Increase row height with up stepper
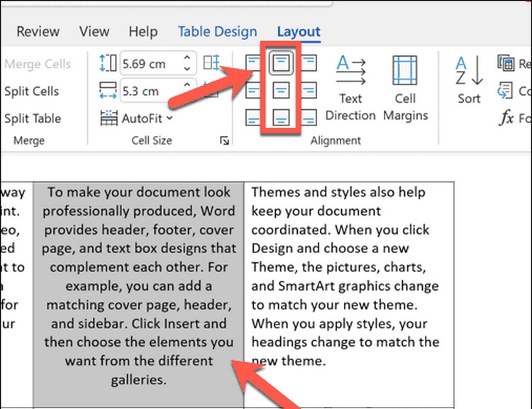The width and height of the screenshot is (532, 409). [187, 57]
